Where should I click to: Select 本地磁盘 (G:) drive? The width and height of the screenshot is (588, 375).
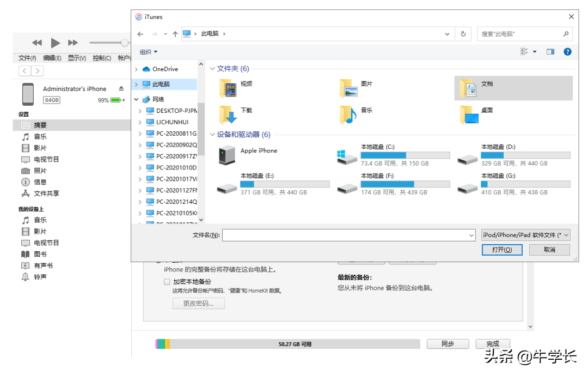[514, 184]
